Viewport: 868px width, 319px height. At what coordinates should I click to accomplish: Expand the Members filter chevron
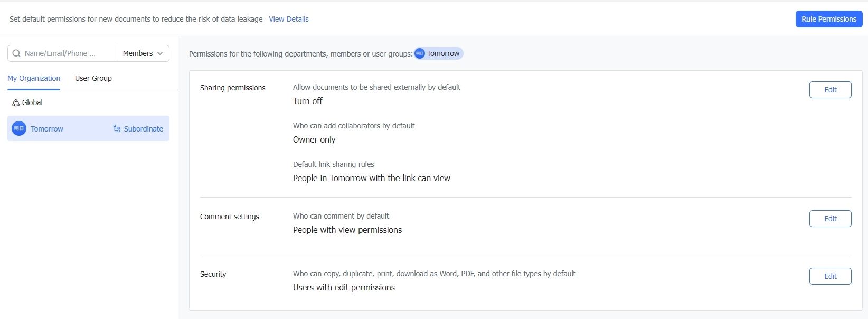[x=159, y=53]
